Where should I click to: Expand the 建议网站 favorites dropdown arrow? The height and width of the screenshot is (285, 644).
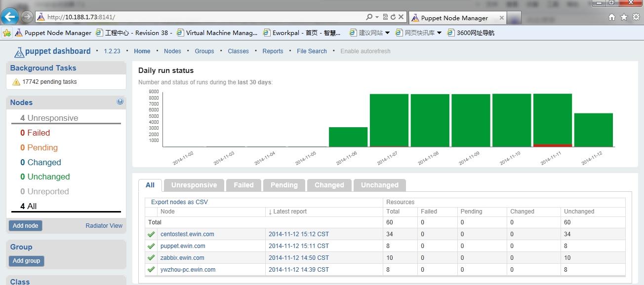tap(387, 33)
